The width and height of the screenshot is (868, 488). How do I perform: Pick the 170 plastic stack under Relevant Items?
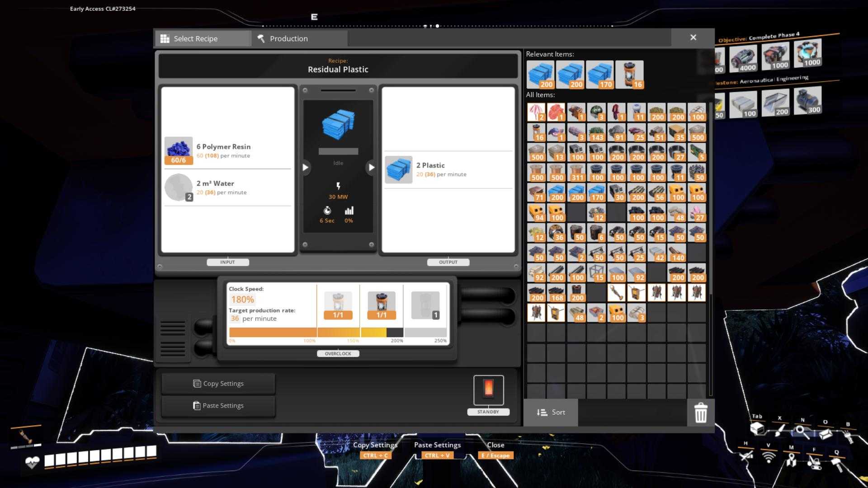click(599, 75)
